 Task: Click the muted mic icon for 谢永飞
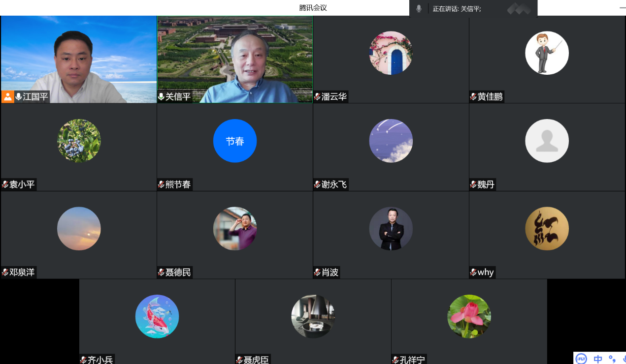pyautogui.click(x=317, y=184)
